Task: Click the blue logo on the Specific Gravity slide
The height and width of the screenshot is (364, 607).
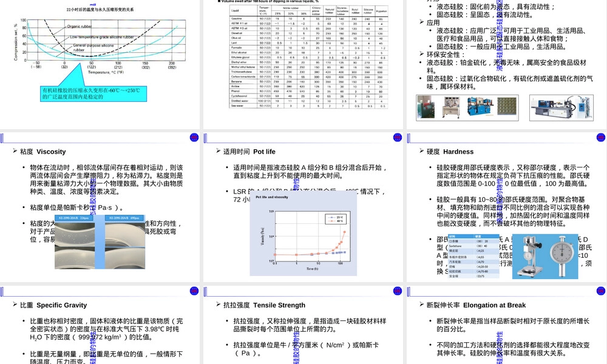Action: [194, 291]
